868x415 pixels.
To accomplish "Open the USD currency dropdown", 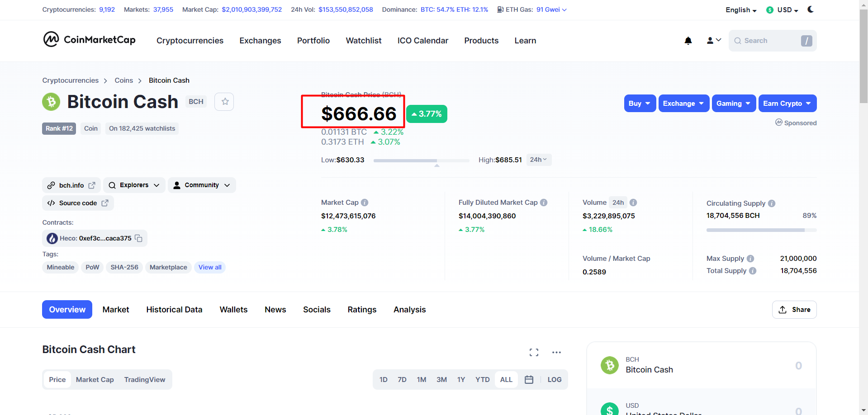I will pyautogui.click(x=787, y=10).
